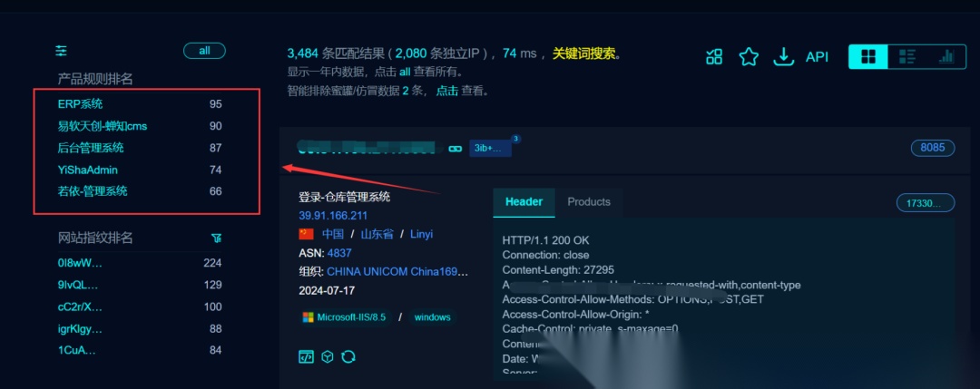Screen dimensions: 980x389
Task: Click the windows tag
Action: [432, 317]
